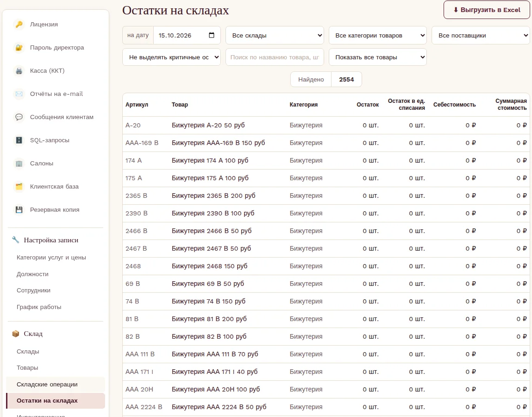
Task: Click the found count 2554
Action: pyautogui.click(x=346, y=79)
